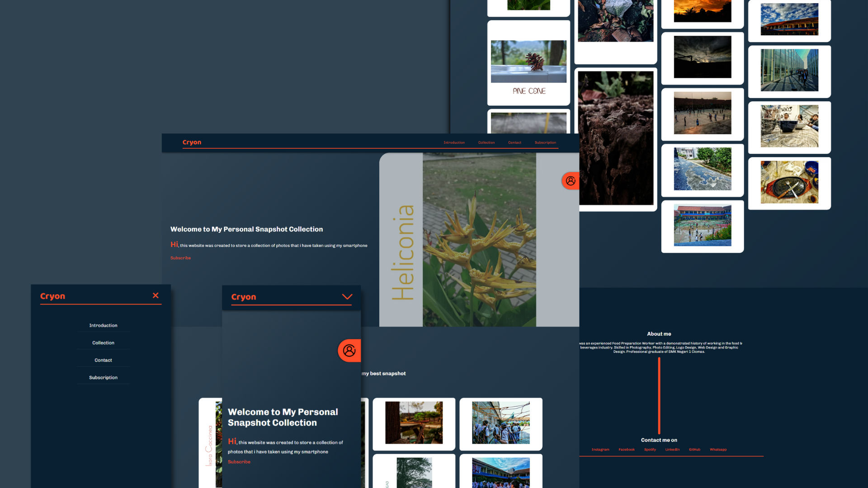Image resolution: width=868 pixels, height=488 pixels.
Task: Click the orange profile icon beside Heliconia photo
Action: coord(571,181)
